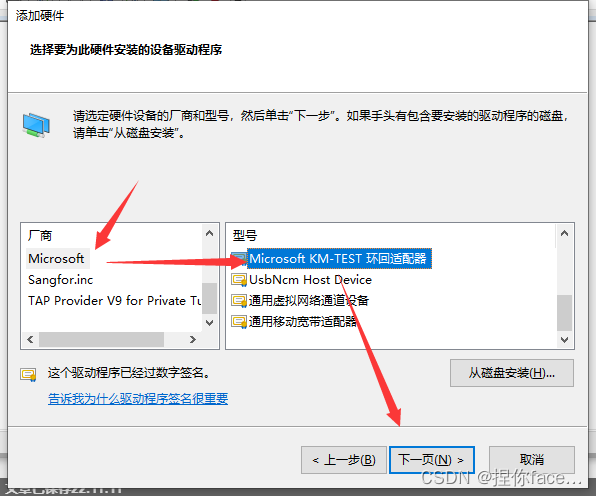This screenshot has width=596, height=496.
Task: Go back with 上一步(B) button
Action: tap(344, 460)
